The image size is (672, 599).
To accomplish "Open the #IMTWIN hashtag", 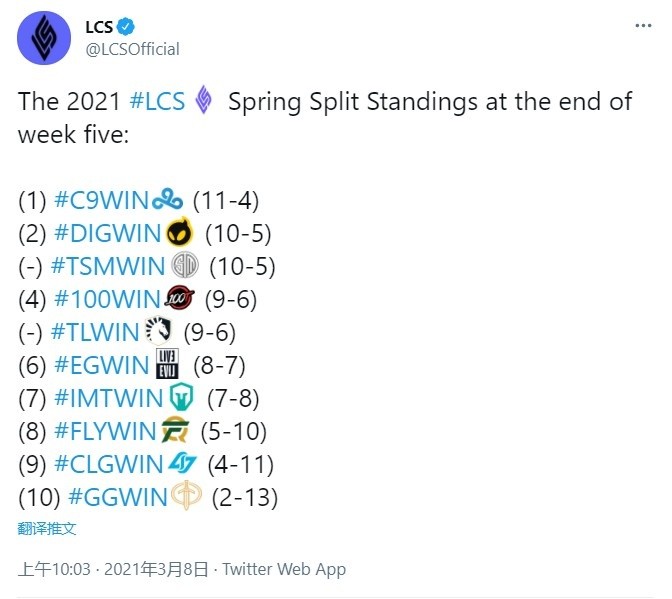I will [x=109, y=398].
